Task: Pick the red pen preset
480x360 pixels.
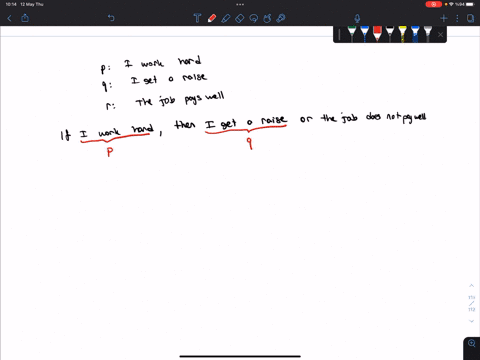Action: (377, 34)
